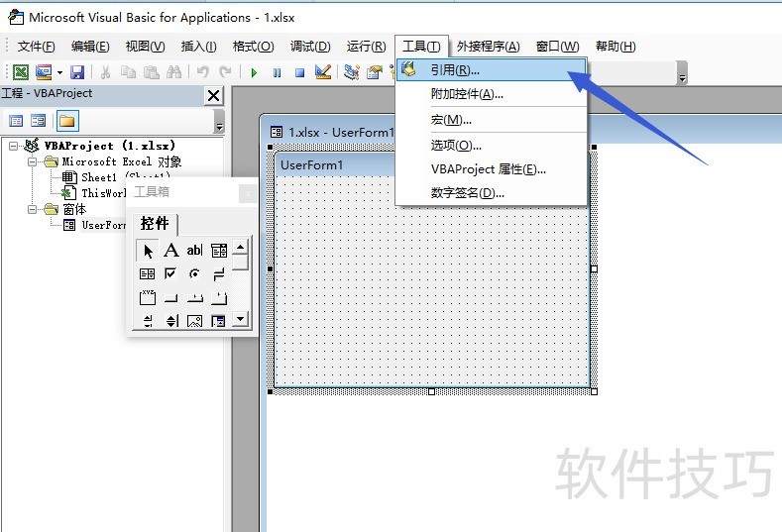Collapse the Microsoft Excel 对象 folder
782x532 pixels.
[x=32, y=161]
